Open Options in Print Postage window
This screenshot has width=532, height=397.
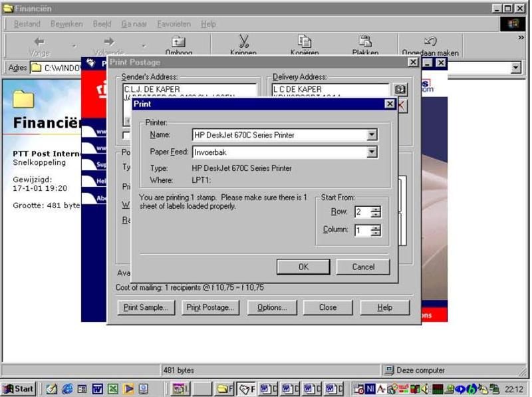click(x=272, y=307)
